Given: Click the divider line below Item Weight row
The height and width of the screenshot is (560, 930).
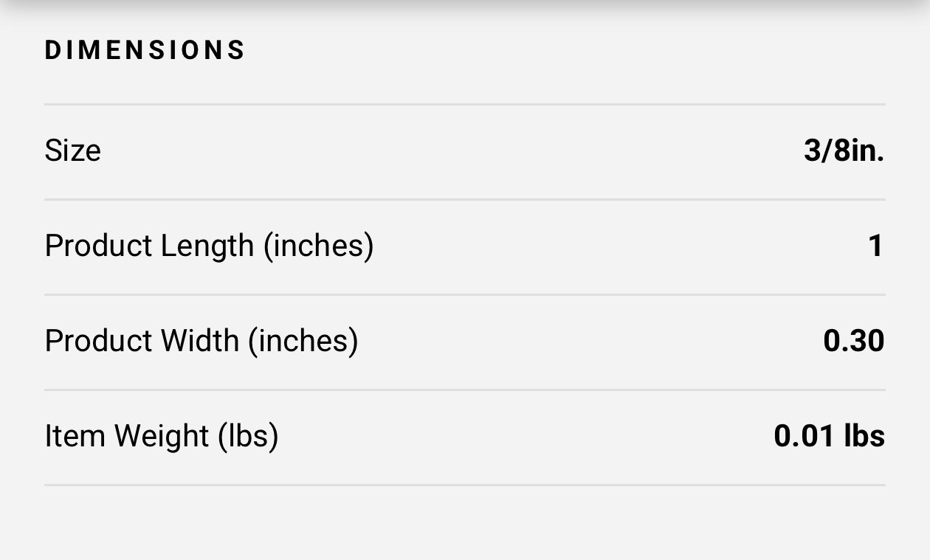Looking at the screenshot, I should tap(465, 485).
